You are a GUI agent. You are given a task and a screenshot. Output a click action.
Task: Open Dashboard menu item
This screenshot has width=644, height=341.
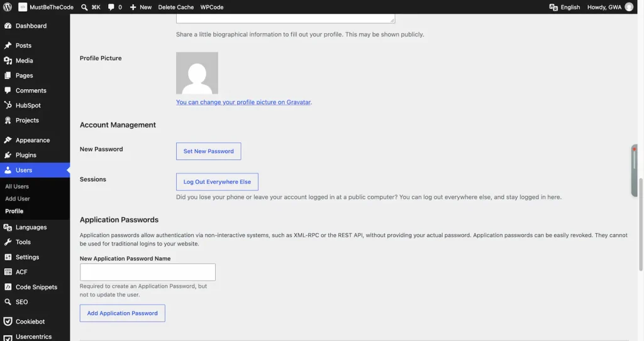pyautogui.click(x=31, y=26)
